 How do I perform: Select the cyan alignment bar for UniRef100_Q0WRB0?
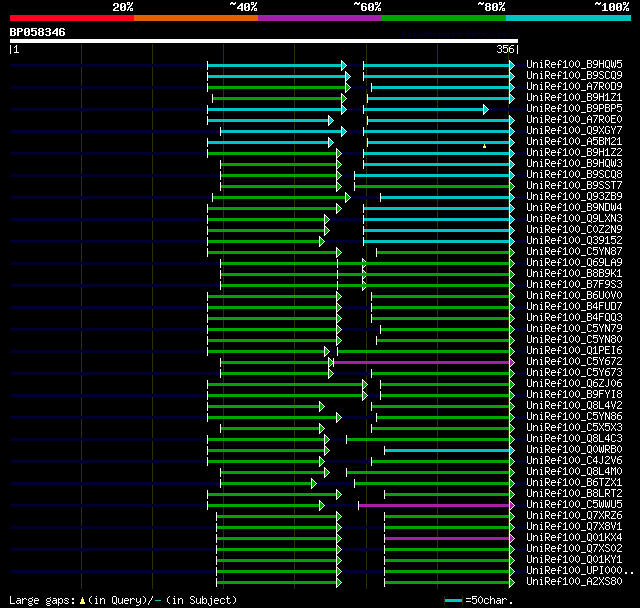(x=447, y=450)
